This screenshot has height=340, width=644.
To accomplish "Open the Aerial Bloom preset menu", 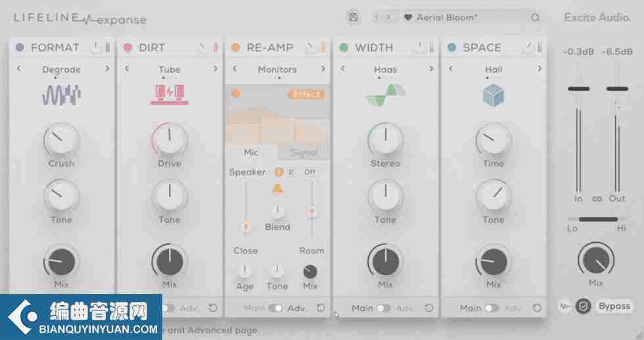I will coord(447,18).
